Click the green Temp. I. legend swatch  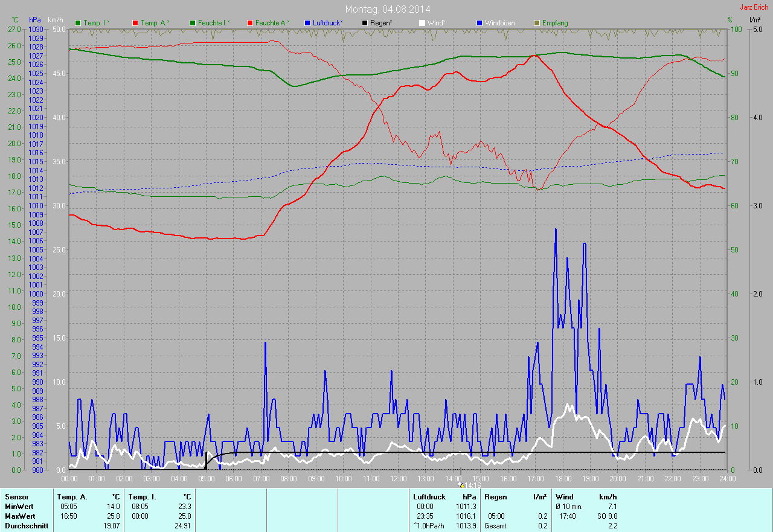pyautogui.click(x=78, y=23)
